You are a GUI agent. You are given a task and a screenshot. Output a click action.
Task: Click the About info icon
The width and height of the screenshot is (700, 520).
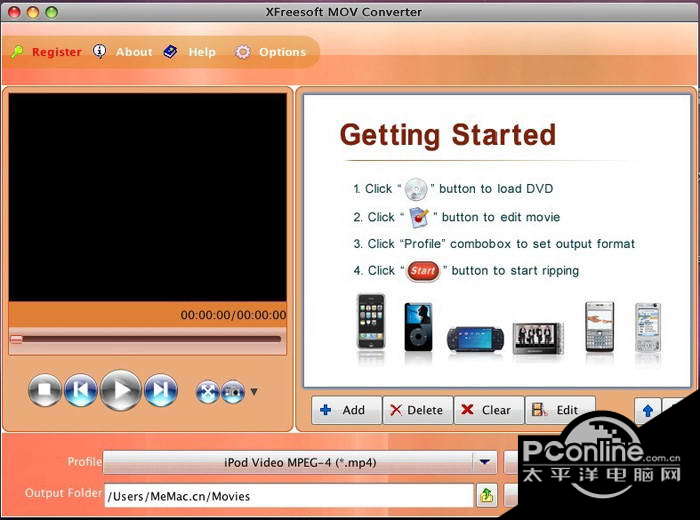pyautogui.click(x=99, y=51)
